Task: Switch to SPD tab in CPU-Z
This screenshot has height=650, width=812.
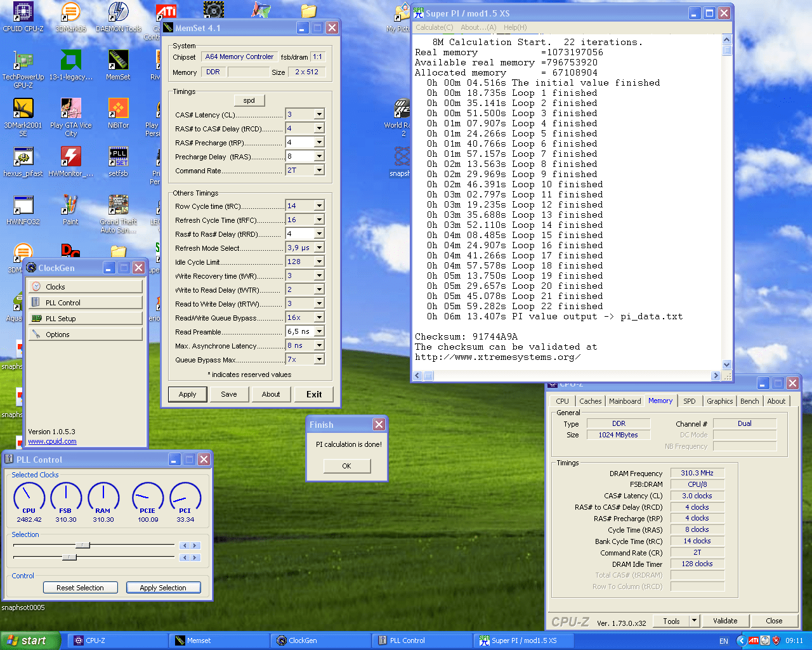Action: tap(690, 401)
